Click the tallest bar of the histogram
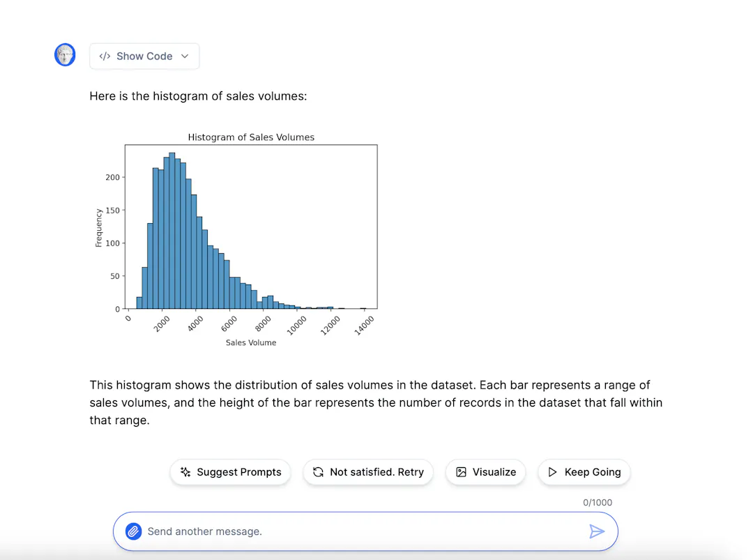Screen dimensions: 753x560 click(172, 230)
